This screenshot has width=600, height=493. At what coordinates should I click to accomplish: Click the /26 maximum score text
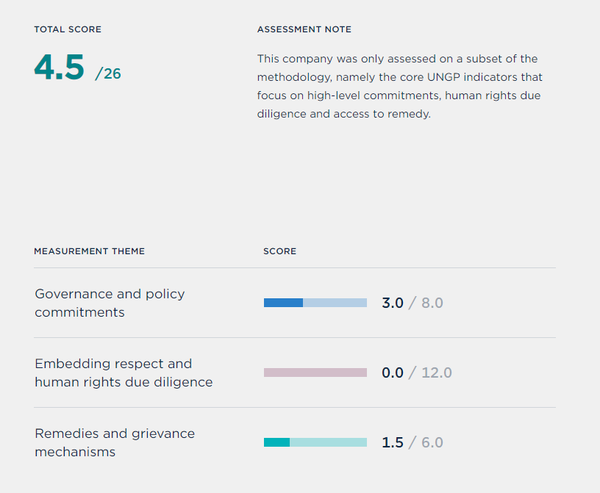click(x=108, y=73)
